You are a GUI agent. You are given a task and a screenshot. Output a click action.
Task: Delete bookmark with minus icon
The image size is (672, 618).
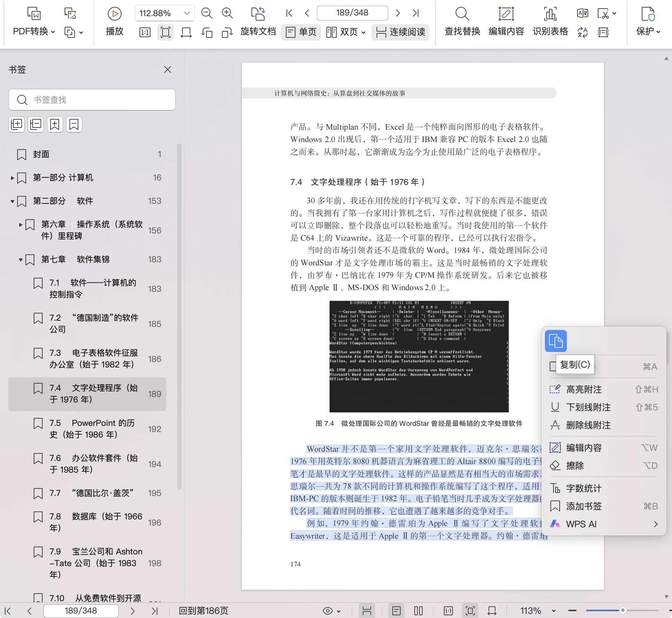pos(74,124)
